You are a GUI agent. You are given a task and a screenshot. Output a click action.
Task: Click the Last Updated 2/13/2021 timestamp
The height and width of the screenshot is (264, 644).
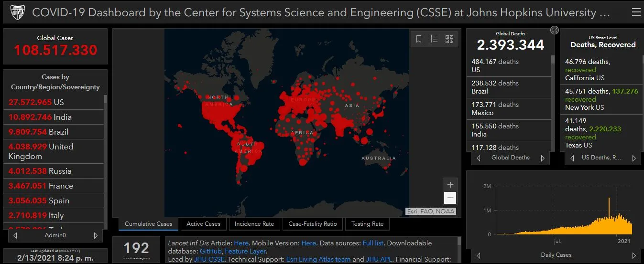55,258
